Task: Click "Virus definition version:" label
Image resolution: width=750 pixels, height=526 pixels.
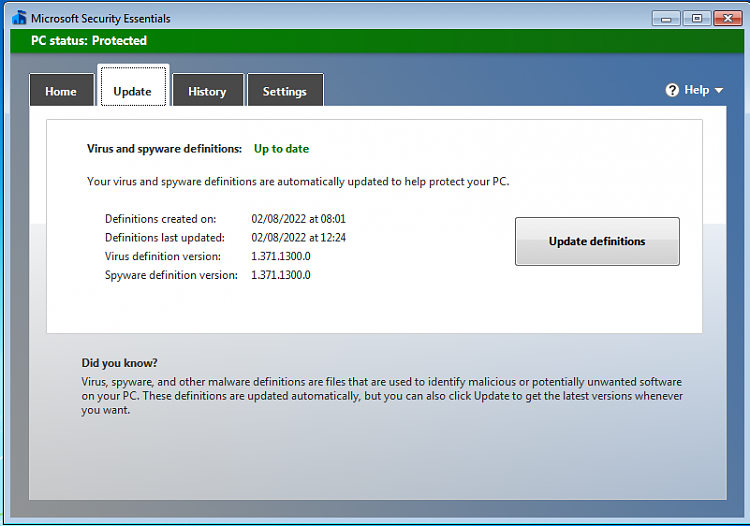Action: [x=163, y=256]
